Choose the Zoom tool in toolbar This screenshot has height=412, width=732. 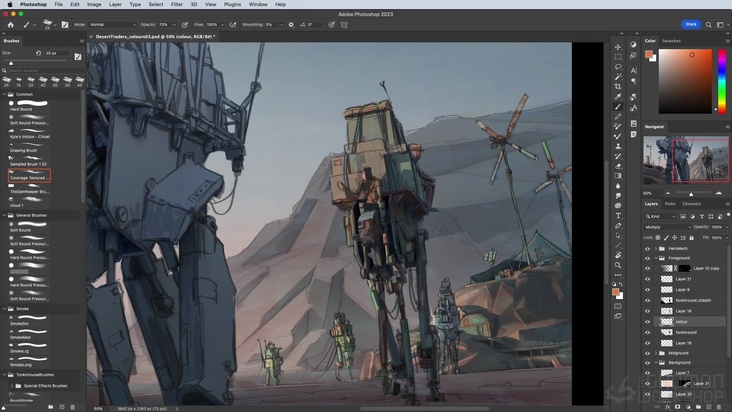618,267
